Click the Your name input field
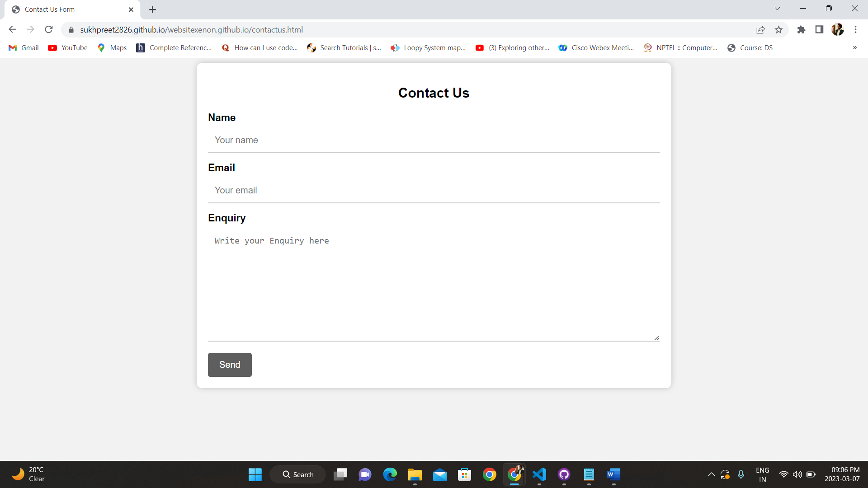 coord(434,141)
